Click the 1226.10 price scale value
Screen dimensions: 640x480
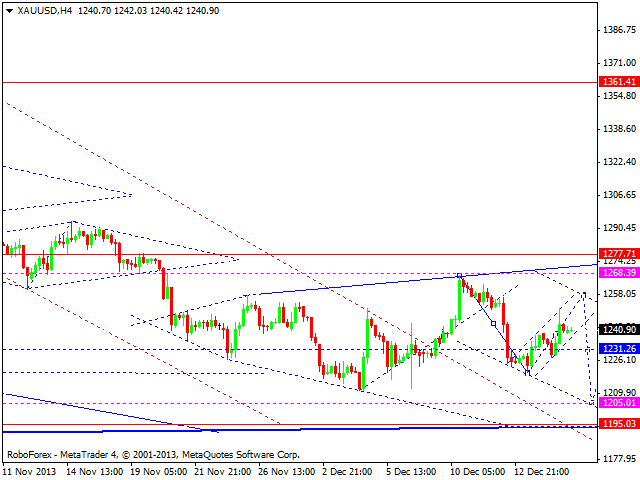pyautogui.click(x=620, y=360)
